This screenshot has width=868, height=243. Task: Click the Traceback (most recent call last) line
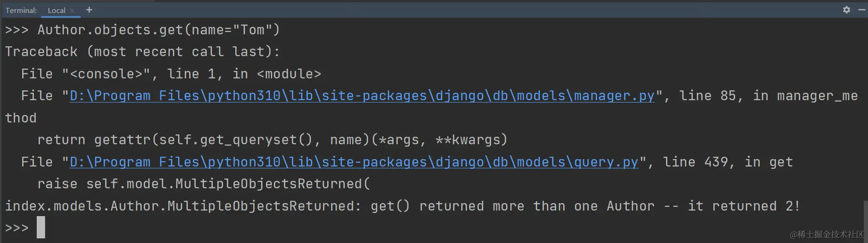tap(142, 51)
